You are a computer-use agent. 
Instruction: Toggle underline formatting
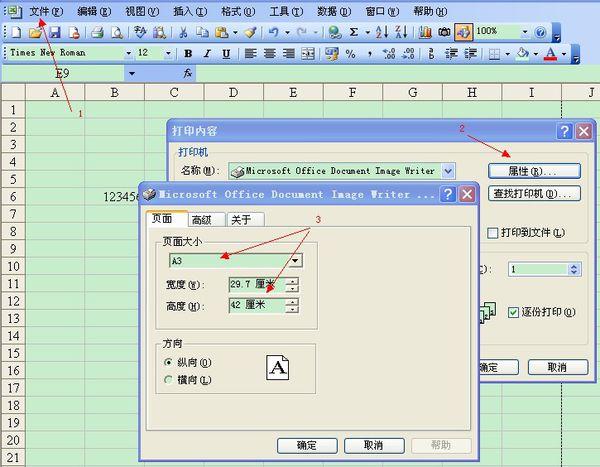pos(226,54)
